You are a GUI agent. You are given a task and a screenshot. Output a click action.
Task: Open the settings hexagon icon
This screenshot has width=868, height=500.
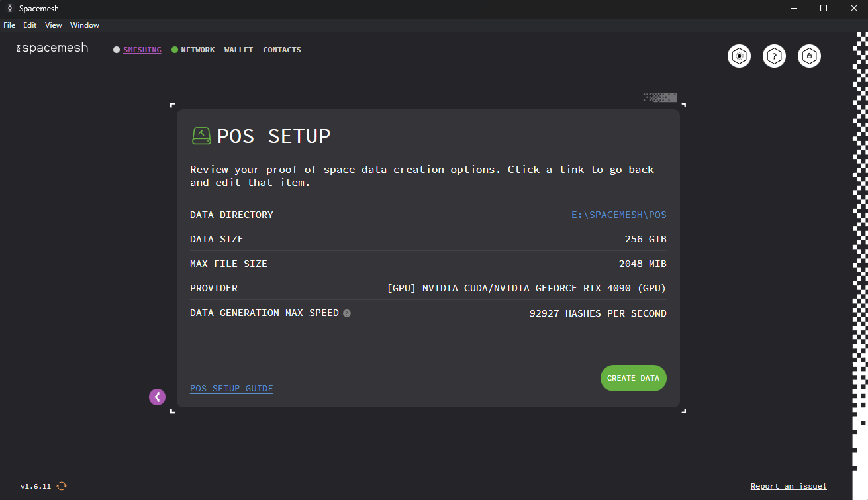[x=739, y=56]
